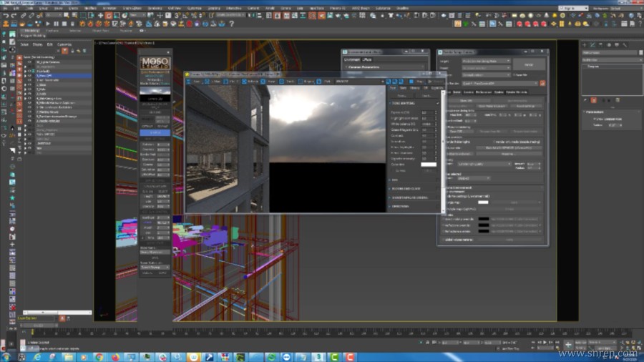
Task: Toggle Save File checkbox in Render Setup
Action: click(x=514, y=75)
